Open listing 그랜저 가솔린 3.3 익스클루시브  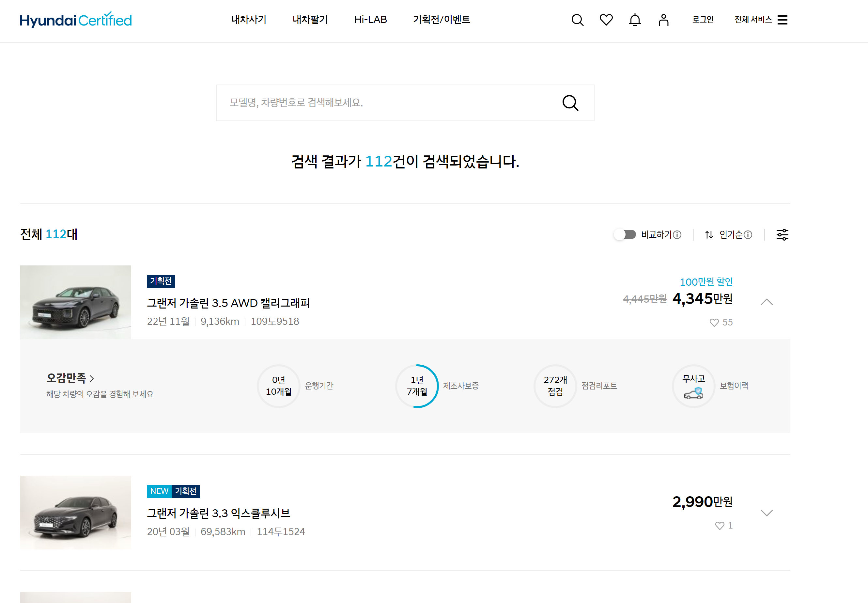(219, 514)
